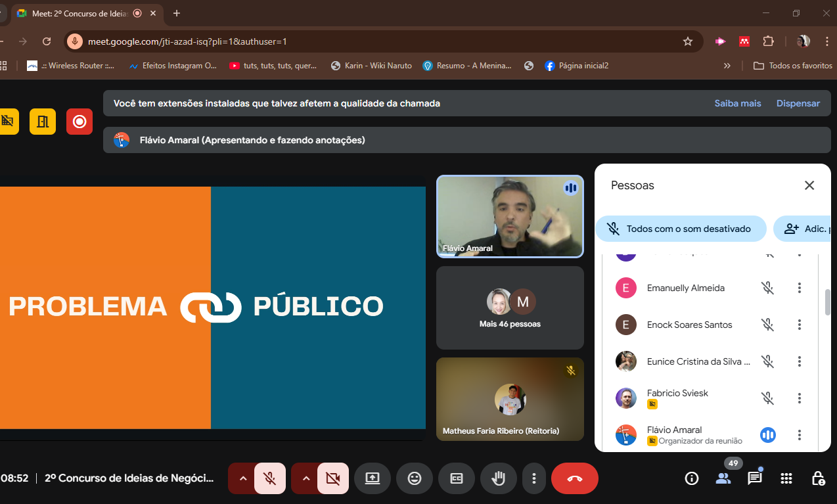Screen dimensions: 837x504
Task: Click the Saiba mais link
Action: point(738,103)
